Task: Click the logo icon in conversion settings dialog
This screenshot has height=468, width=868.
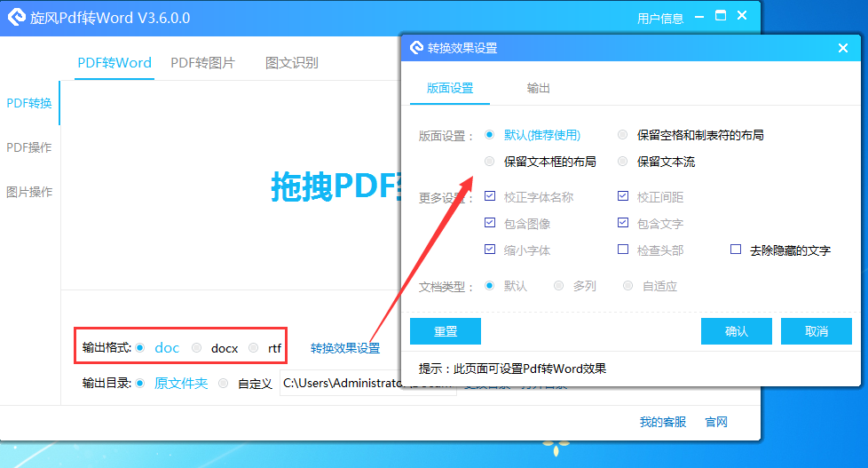Action: click(416, 48)
